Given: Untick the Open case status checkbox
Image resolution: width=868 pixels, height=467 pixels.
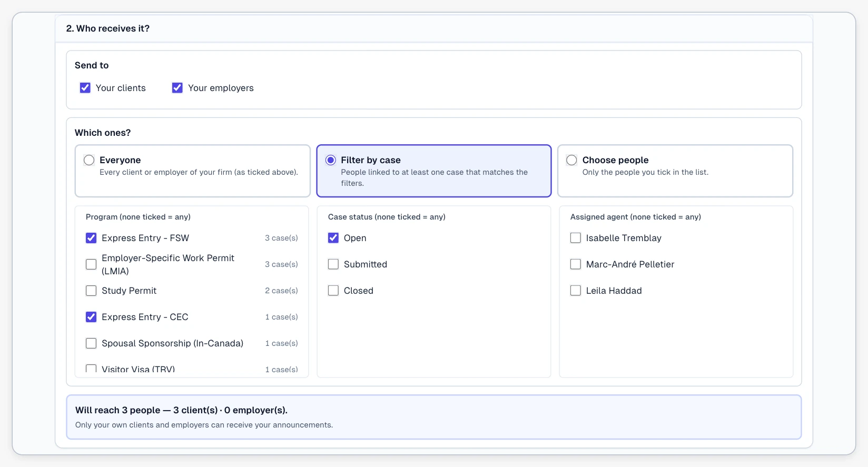Looking at the screenshot, I should [333, 238].
